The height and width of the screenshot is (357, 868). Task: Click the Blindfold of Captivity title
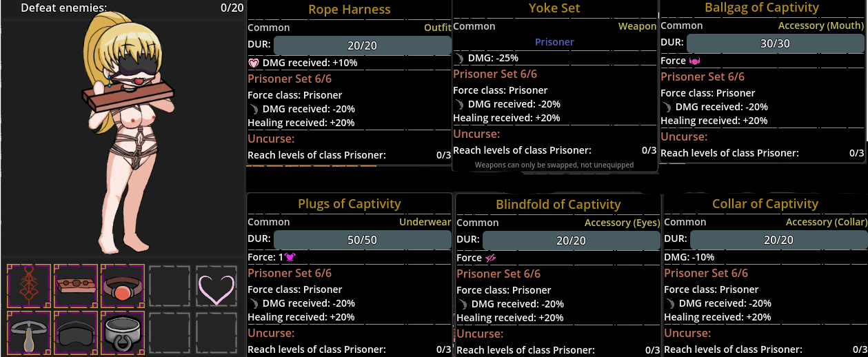(558, 205)
